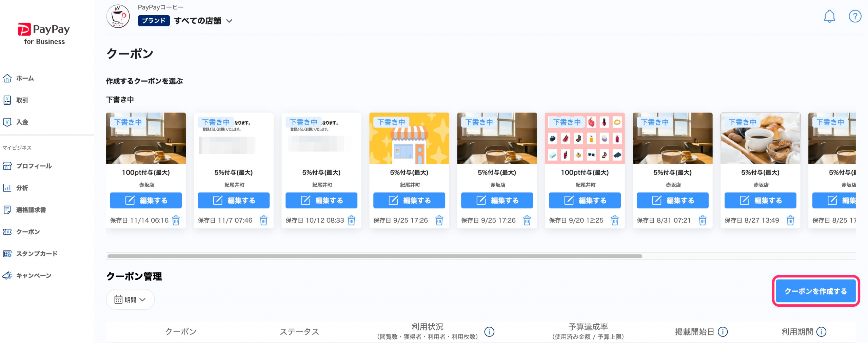Select 適格請求書 from the sidebar
This screenshot has width=868, height=343.
point(31,210)
